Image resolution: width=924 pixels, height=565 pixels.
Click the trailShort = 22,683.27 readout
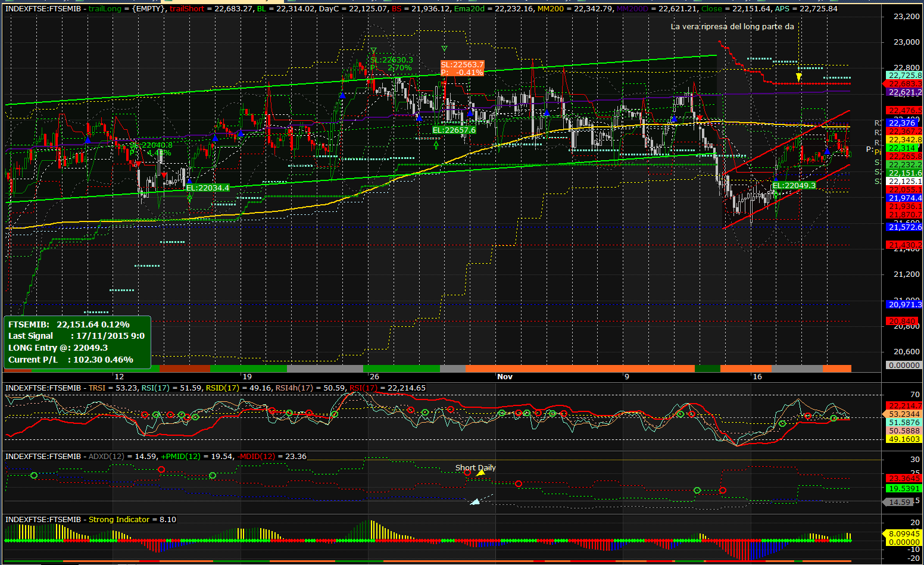[x=211, y=9]
